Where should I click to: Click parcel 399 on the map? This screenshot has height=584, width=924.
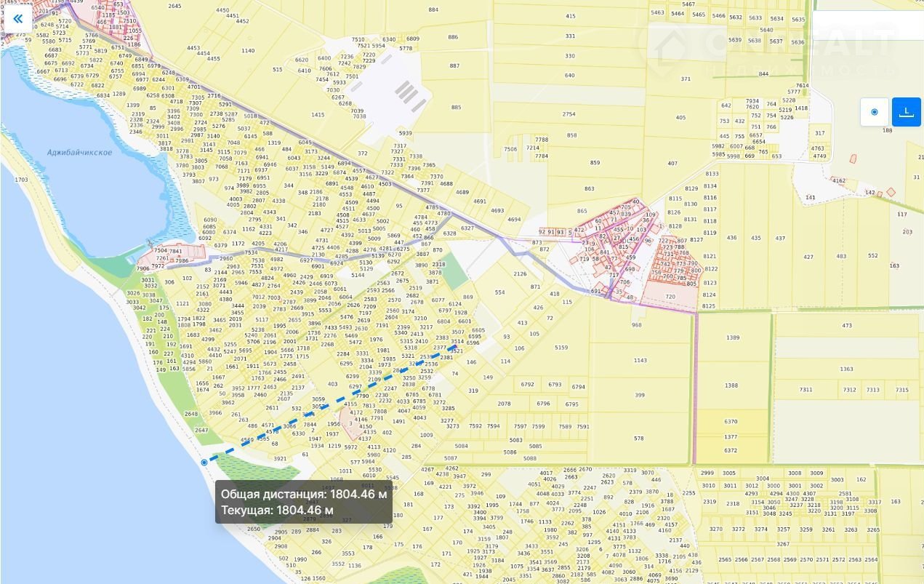640,396
